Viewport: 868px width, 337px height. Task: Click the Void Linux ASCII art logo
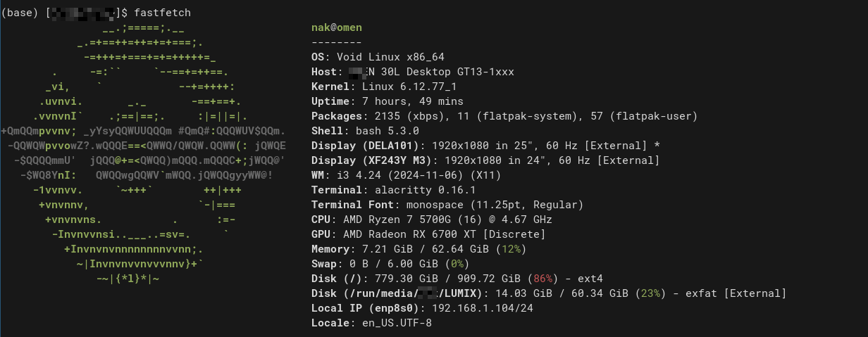coord(144,153)
